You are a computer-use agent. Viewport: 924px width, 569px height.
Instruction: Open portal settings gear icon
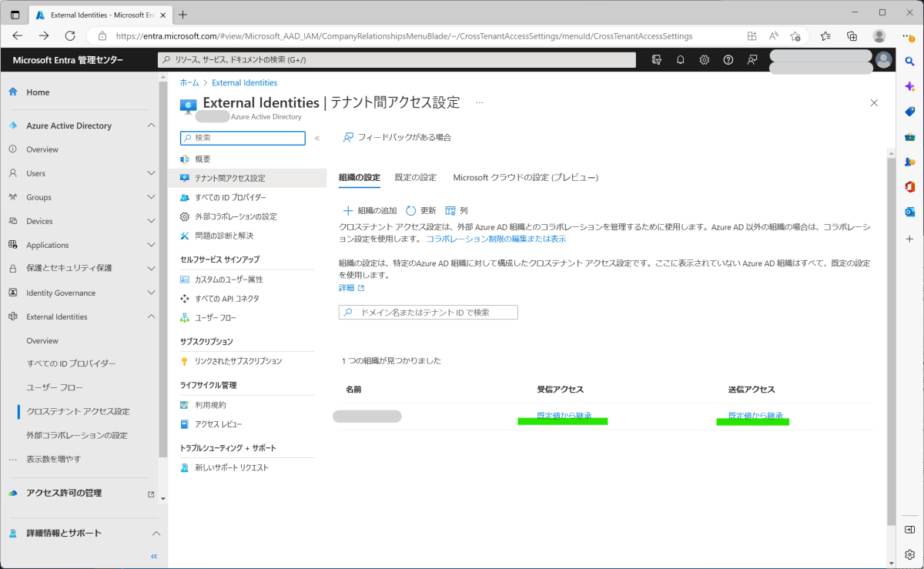(704, 60)
